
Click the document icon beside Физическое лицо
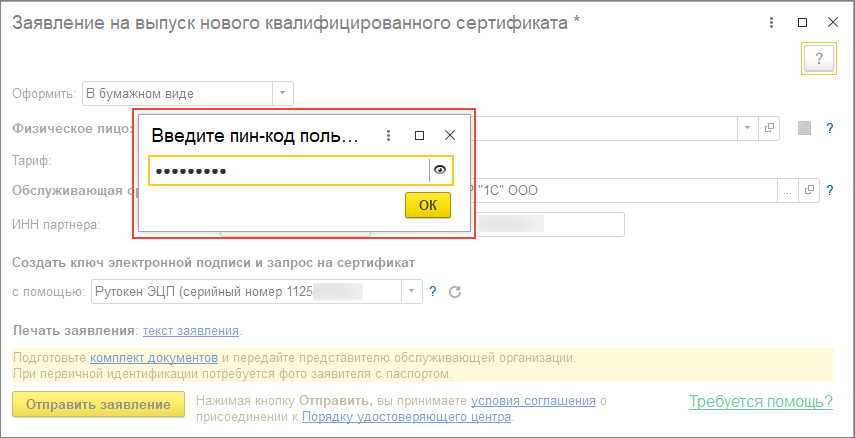click(804, 128)
